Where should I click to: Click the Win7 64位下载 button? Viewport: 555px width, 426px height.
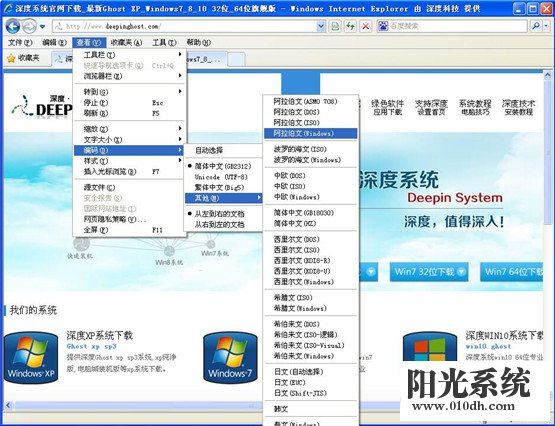[x=511, y=272]
